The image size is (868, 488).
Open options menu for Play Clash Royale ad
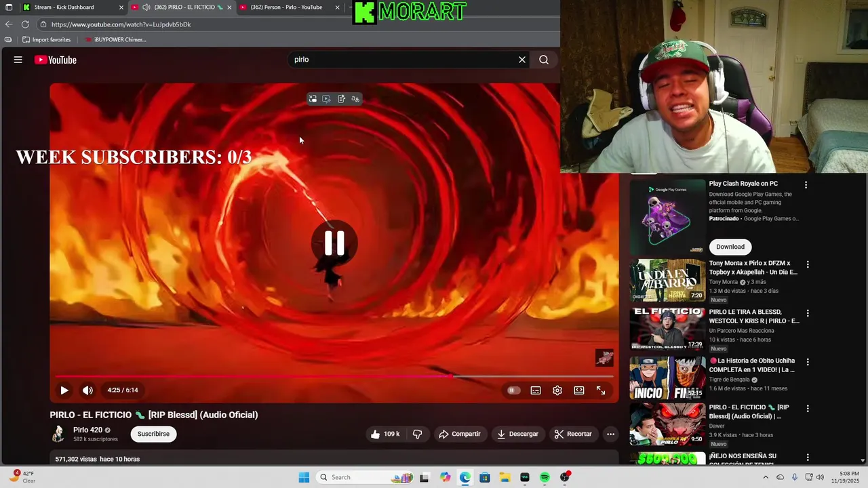[x=806, y=185]
